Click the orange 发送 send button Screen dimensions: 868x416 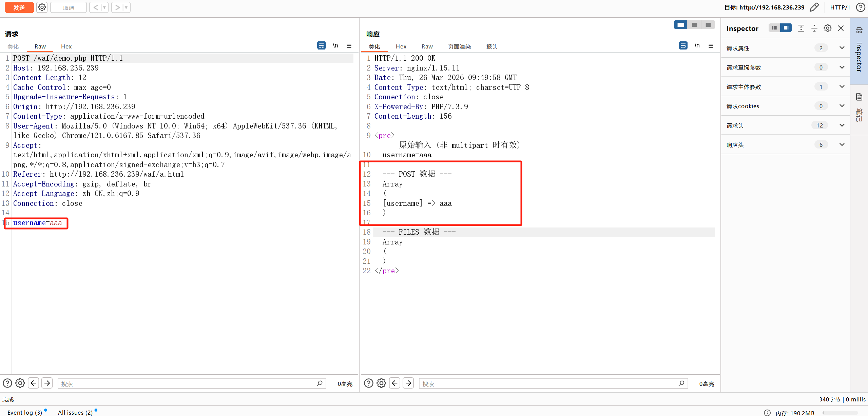pos(19,7)
